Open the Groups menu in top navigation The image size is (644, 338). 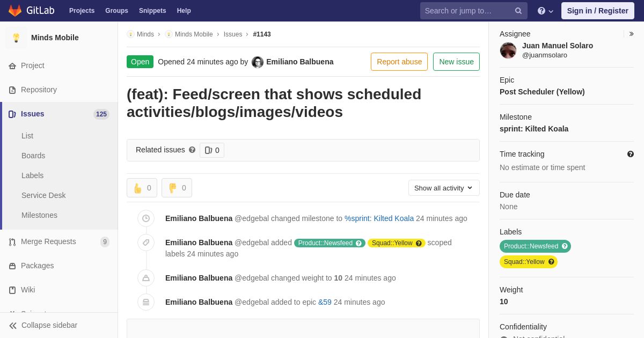116,11
